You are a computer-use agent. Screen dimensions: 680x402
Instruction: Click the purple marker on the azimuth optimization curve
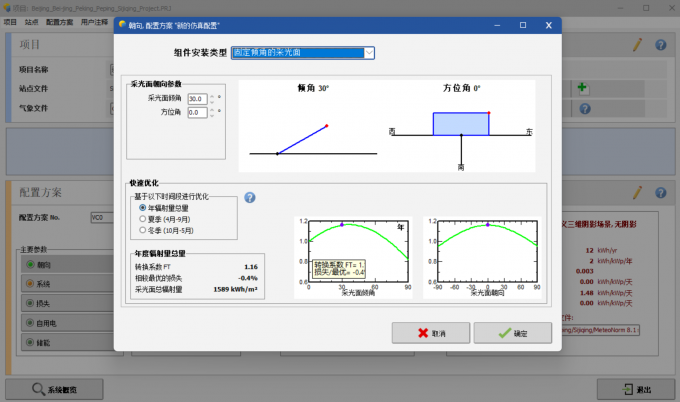tap(487, 225)
